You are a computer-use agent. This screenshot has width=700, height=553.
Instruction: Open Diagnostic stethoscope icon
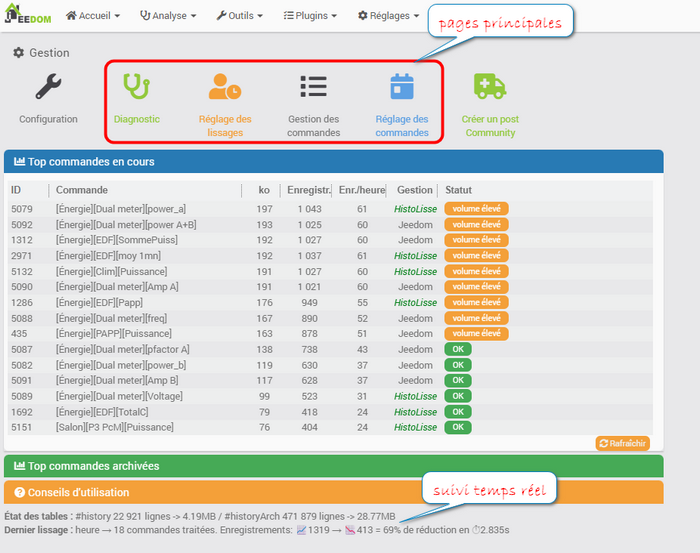pyautogui.click(x=137, y=86)
